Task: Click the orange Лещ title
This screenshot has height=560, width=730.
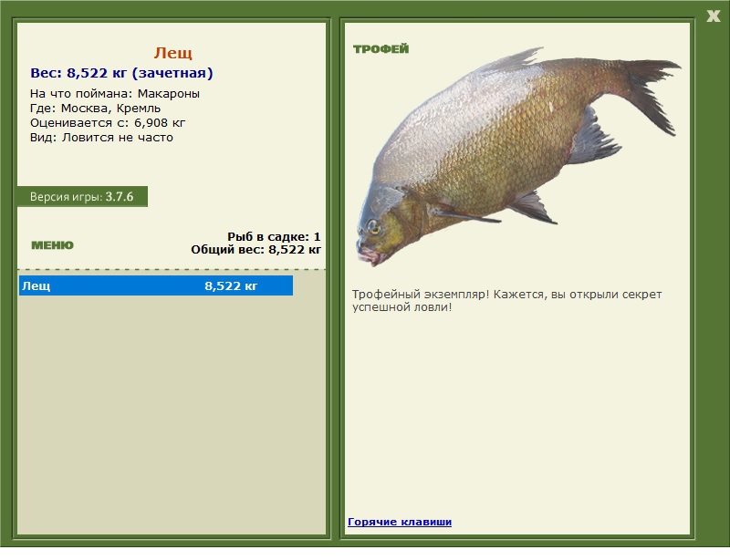Action: pyautogui.click(x=172, y=53)
